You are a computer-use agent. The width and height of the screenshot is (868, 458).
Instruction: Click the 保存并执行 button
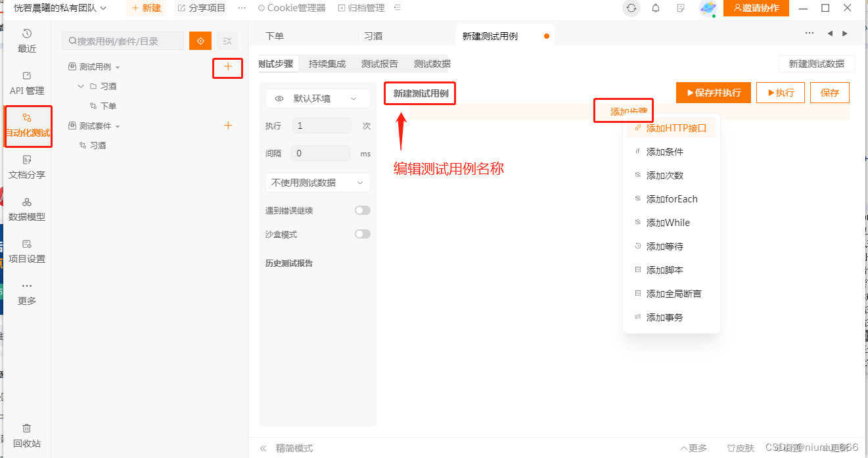pyautogui.click(x=714, y=93)
